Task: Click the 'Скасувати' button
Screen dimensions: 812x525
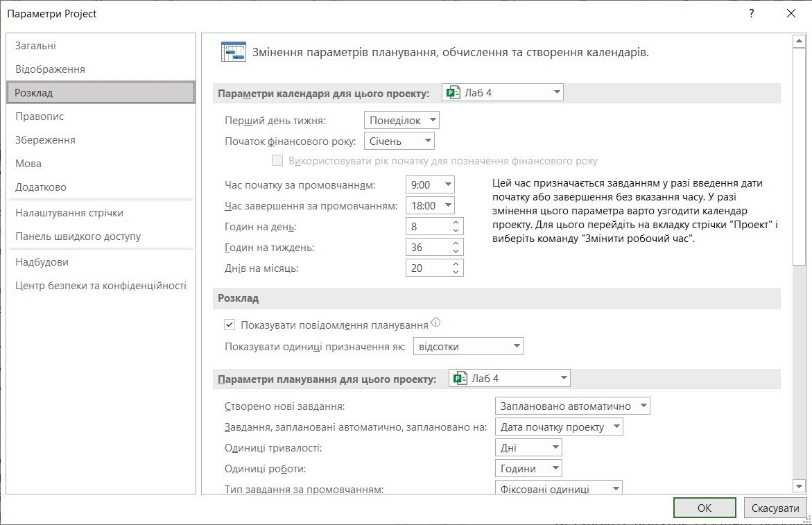Action: point(775,508)
